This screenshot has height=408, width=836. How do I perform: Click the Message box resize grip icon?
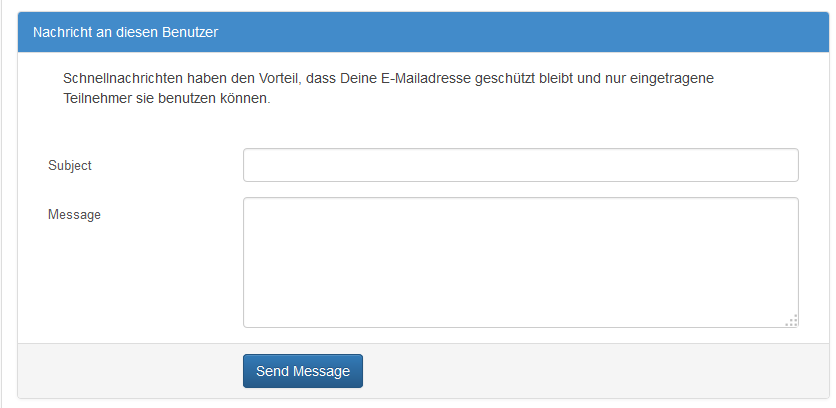pos(792,320)
